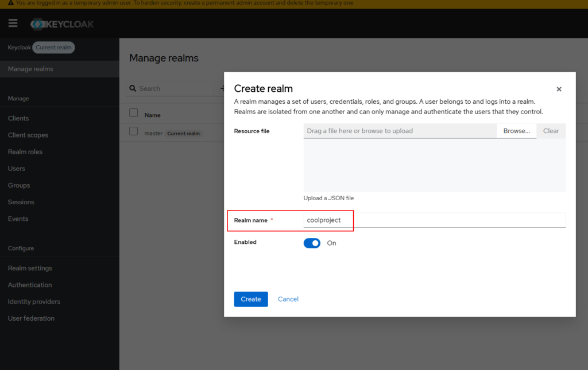Image resolution: width=588 pixels, height=370 pixels.
Task: Click the resource file drop area
Action: [435, 165]
